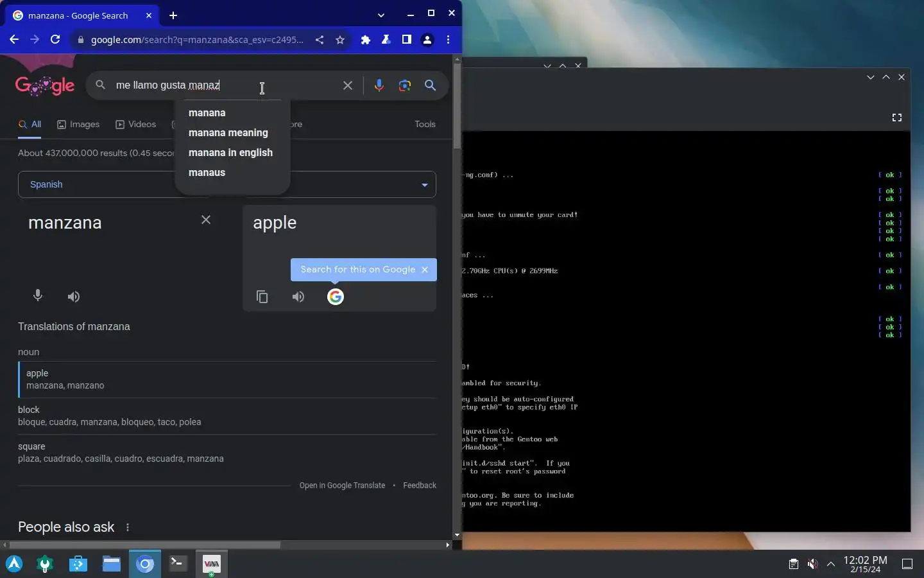Search apple translation on Google icon

click(336, 297)
